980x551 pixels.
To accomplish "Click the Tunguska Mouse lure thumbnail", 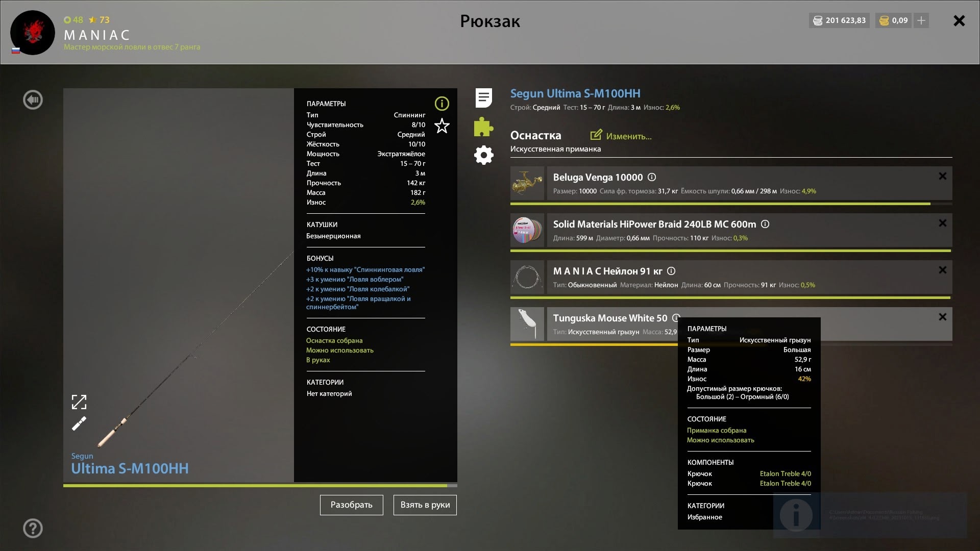I will (527, 324).
